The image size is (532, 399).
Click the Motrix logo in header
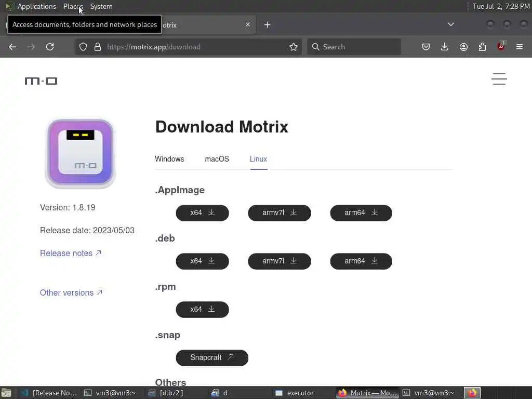41,81
